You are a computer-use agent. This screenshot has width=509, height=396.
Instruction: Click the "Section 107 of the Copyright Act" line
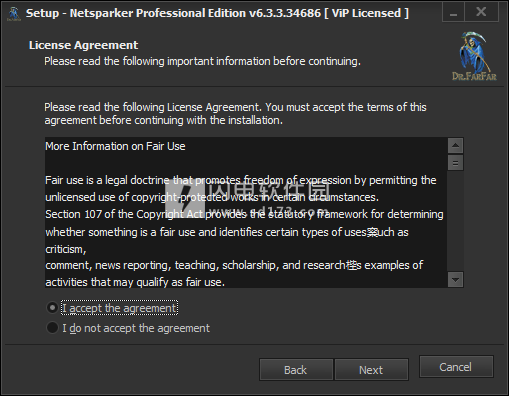pos(244,214)
